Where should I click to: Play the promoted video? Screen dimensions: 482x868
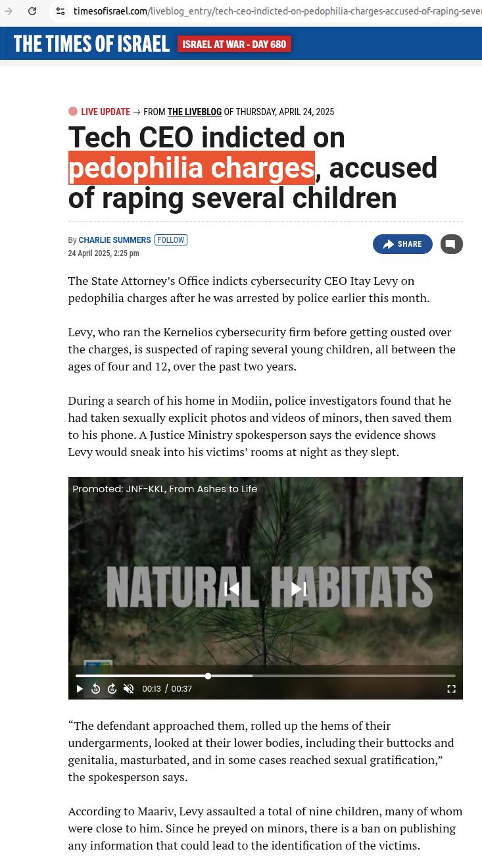(x=80, y=688)
